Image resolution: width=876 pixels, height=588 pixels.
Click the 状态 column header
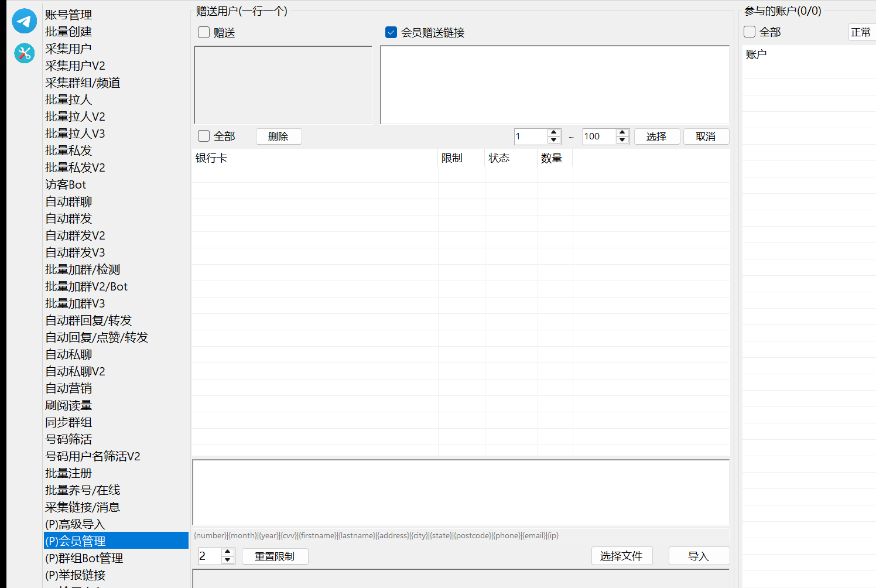click(511, 158)
